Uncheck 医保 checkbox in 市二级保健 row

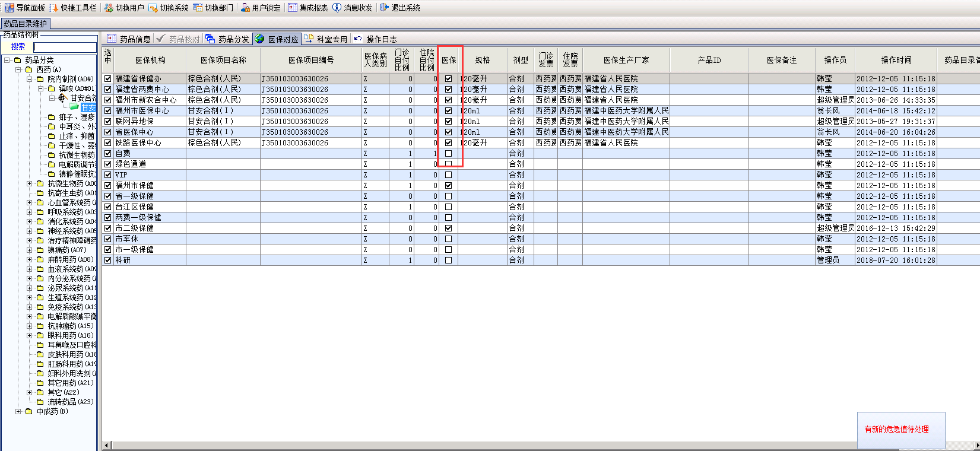coord(448,228)
